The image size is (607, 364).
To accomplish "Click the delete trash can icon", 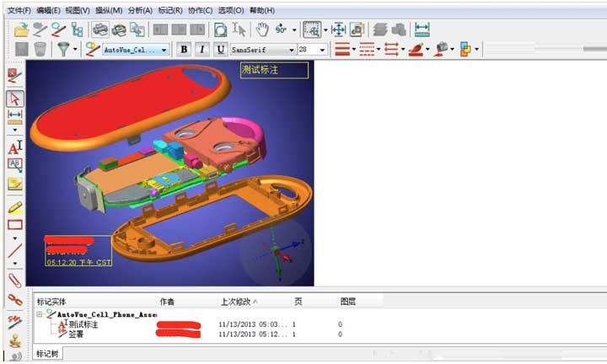I will tap(40, 49).
